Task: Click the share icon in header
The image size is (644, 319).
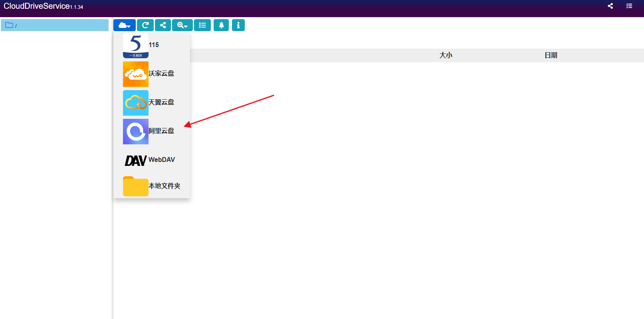Action: coord(610,6)
